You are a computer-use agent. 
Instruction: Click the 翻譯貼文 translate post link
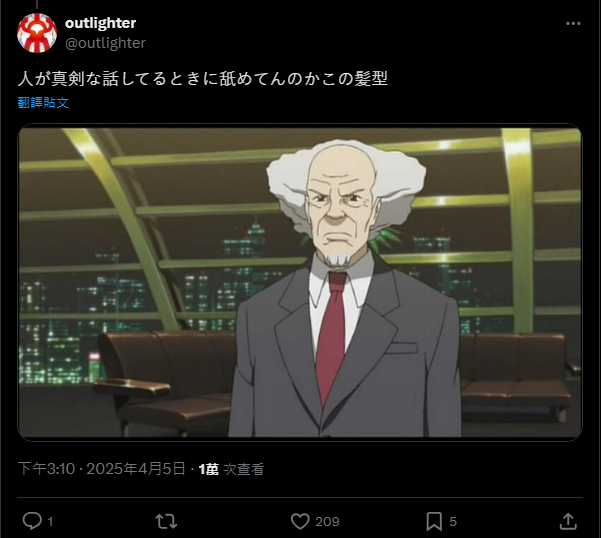(43, 103)
